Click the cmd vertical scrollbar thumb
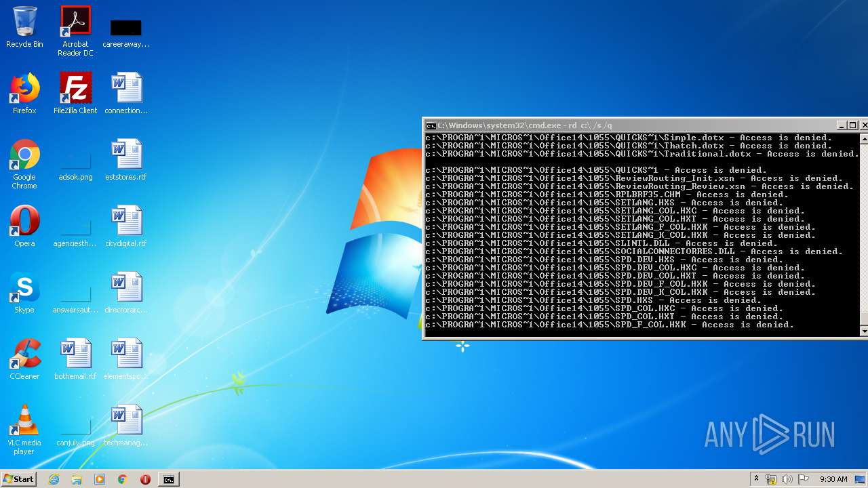Viewport: 868px width, 488px height. (x=864, y=319)
